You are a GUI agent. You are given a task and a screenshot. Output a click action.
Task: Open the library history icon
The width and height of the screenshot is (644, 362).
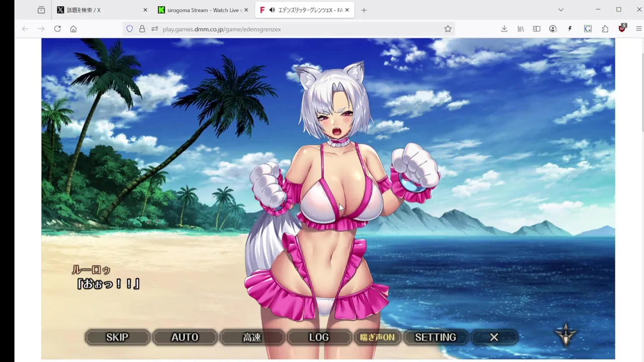521,29
